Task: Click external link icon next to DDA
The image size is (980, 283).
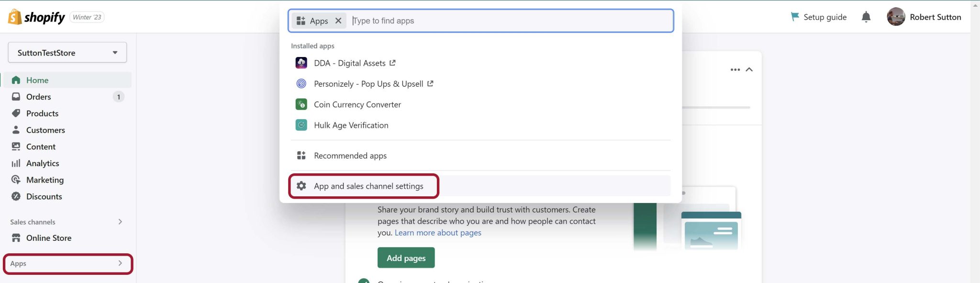Action: pos(392,63)
